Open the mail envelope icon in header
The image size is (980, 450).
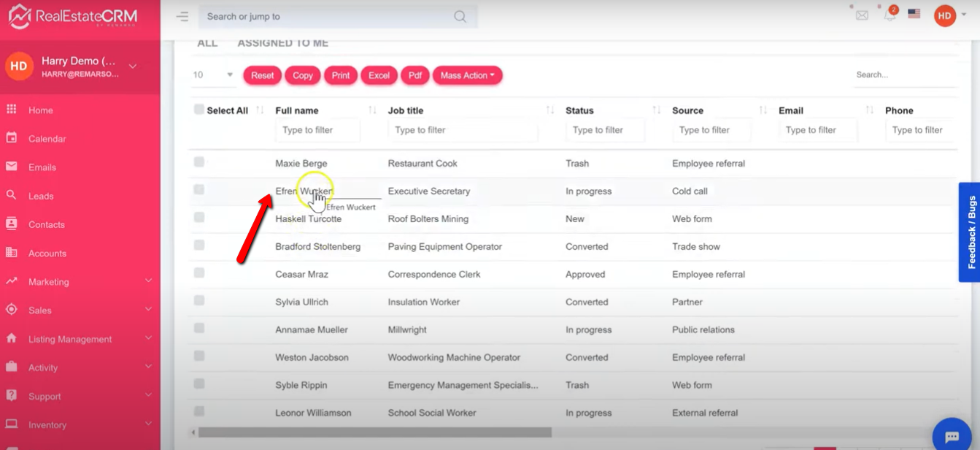tap(862, 15)
